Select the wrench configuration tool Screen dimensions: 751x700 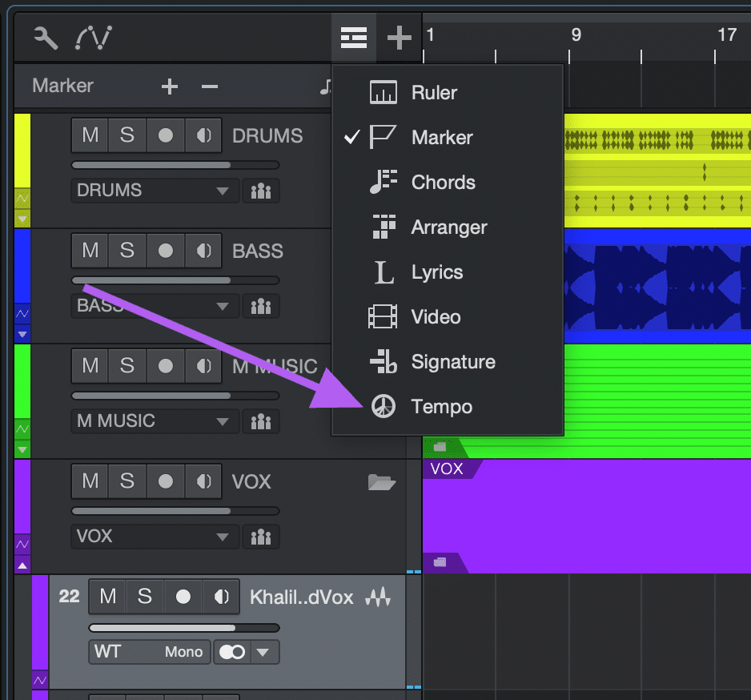(44, 37)
